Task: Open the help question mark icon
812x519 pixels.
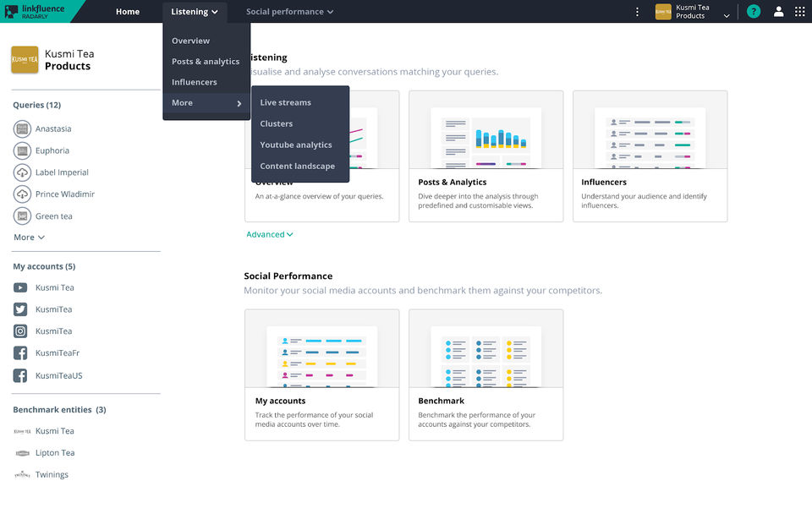Action: click(754, 11)
